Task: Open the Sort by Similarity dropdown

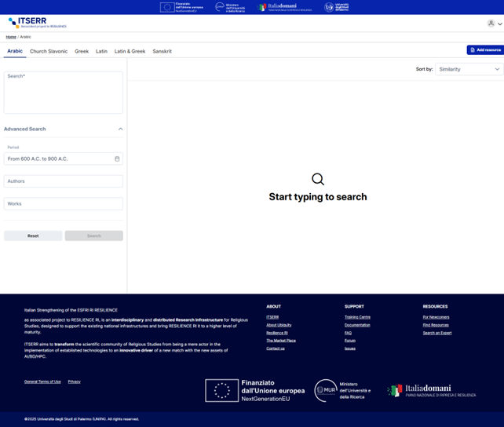Action: (x=469, y=69)
